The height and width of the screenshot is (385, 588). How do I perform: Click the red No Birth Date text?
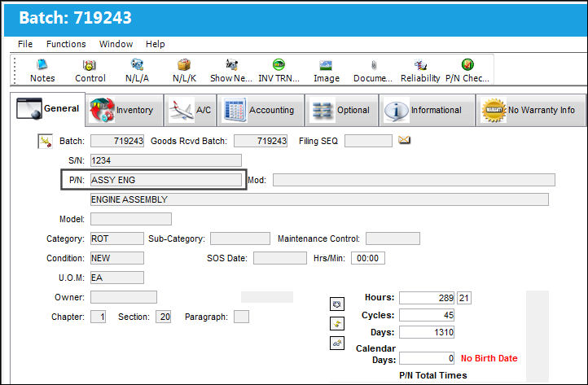click(x=489, y=358)
